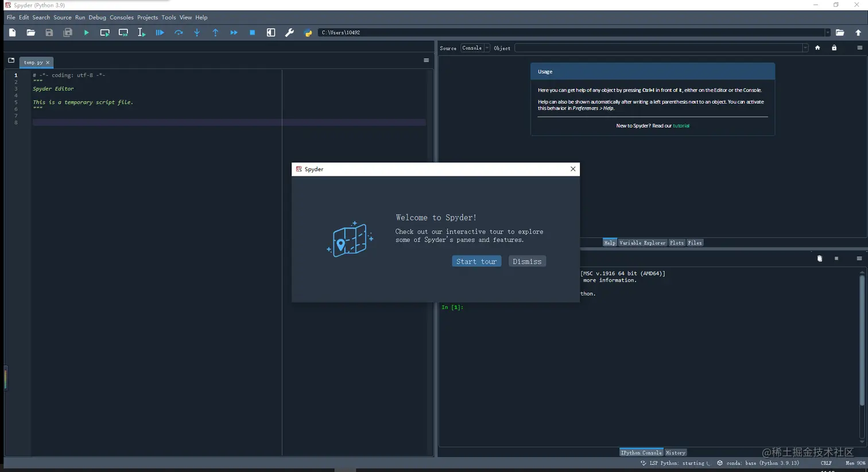The image size is (868, 472).
Task: Open the Tools menu
Action: click(x=168, y=18)
